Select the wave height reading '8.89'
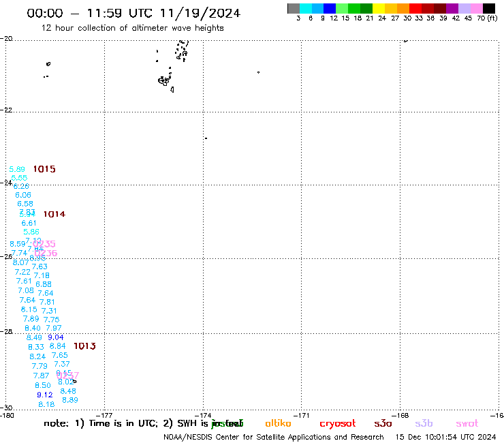The width and height of the screenshot is (504, 443). 70,400
